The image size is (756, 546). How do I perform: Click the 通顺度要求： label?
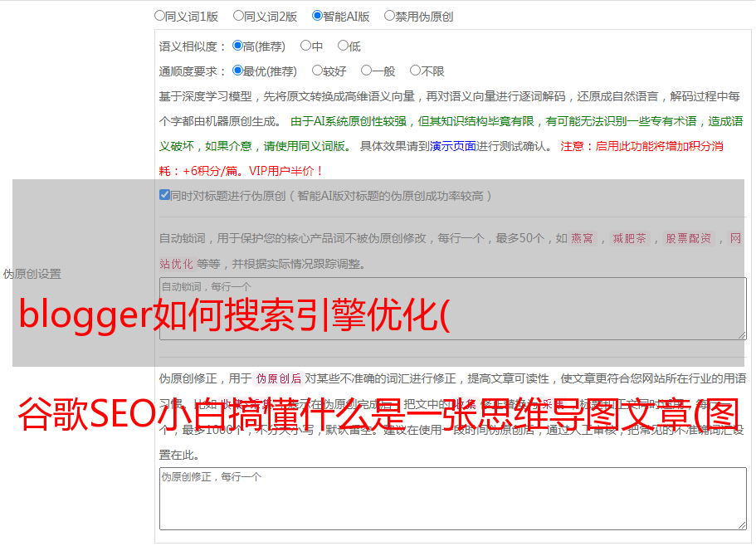coord(193,71)
